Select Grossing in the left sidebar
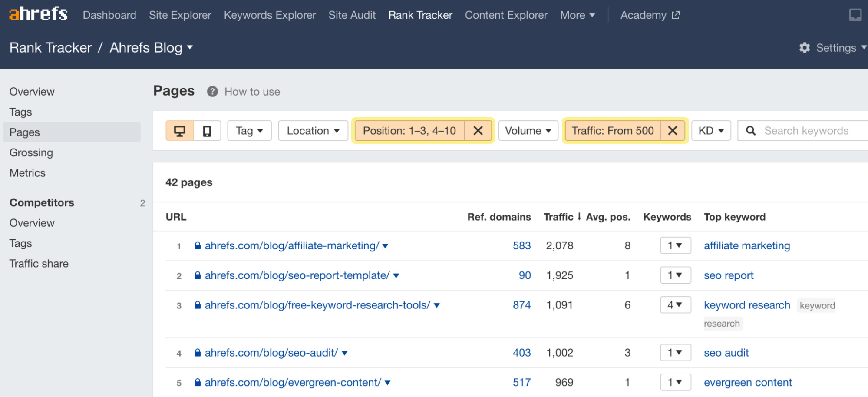 31,153
